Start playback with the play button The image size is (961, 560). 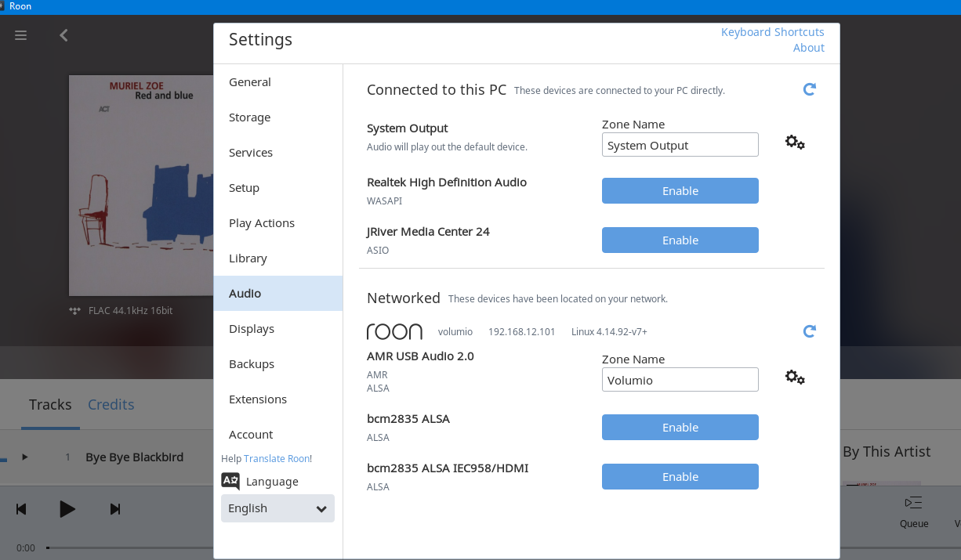(67, 509)
